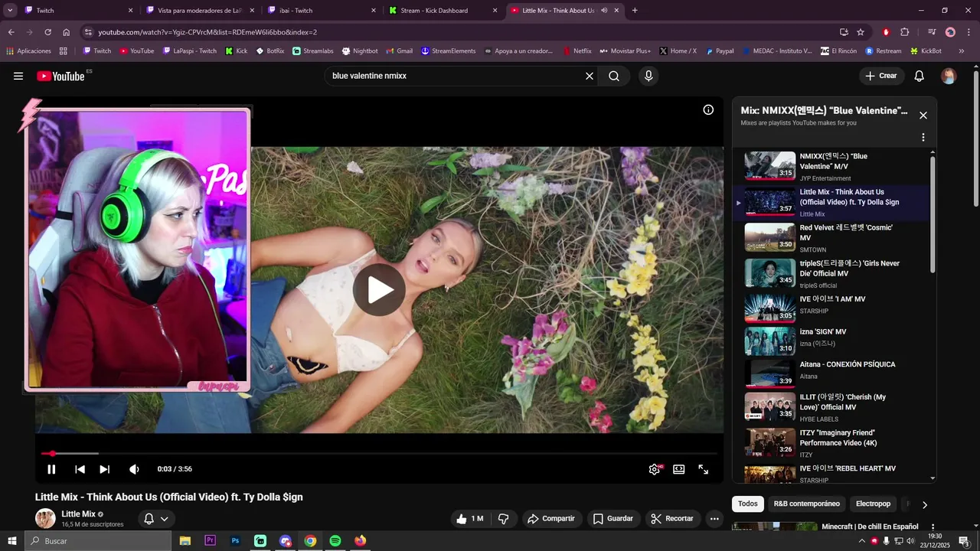The width and height of the screenshot is (980, 551).
Task: Click the large play overlay on the video
Action: [x=379, y=289]
